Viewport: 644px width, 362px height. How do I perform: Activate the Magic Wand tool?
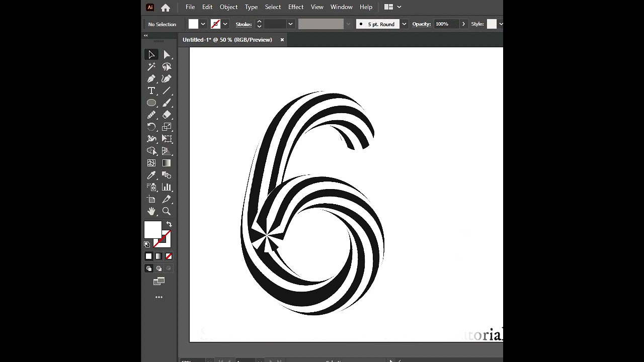(x=151, y=66)
